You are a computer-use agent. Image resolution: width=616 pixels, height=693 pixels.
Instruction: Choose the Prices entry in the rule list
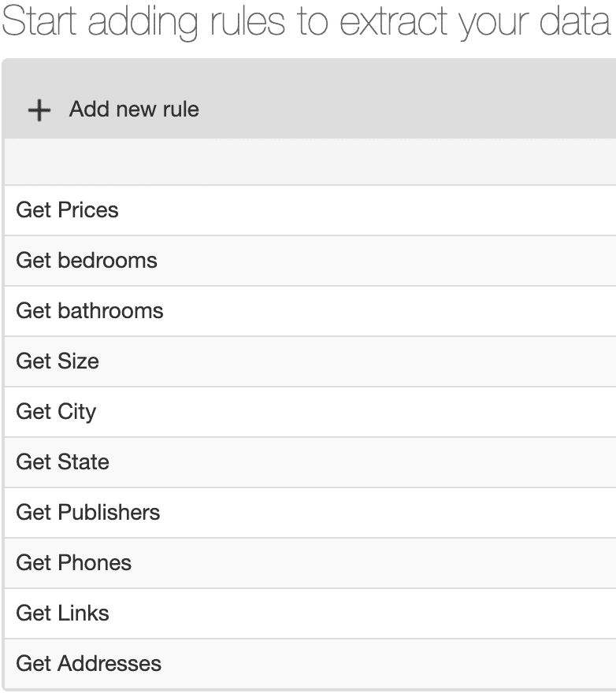click(x=67, y=209)
